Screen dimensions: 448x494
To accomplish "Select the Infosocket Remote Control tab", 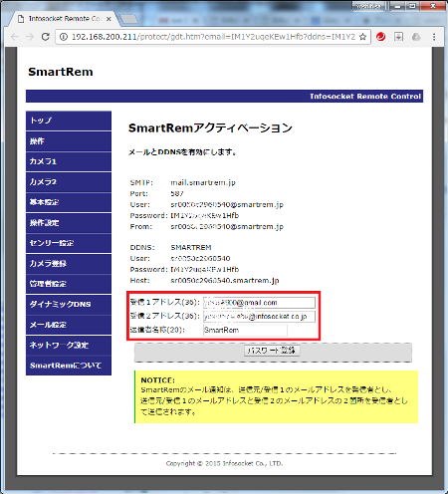I will coord(63,19).
